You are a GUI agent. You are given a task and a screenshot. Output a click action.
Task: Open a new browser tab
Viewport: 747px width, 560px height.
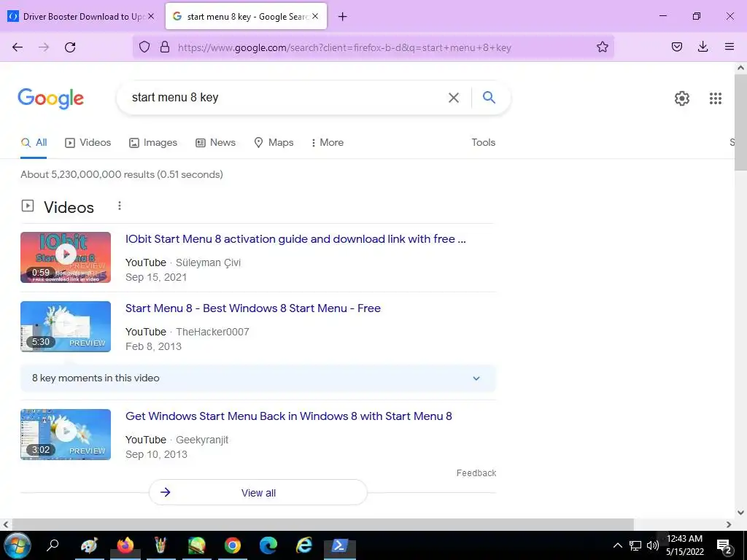pyautogui.click(x=343, y=17)
